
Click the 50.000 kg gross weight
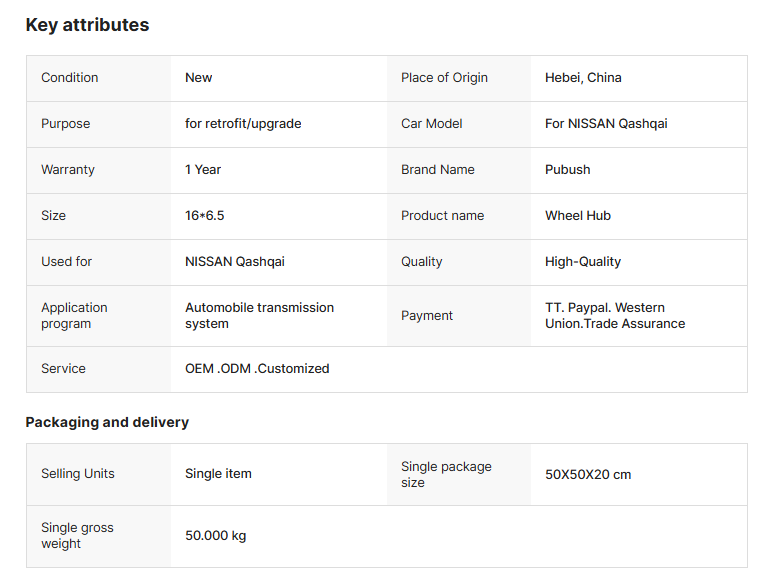215,536
